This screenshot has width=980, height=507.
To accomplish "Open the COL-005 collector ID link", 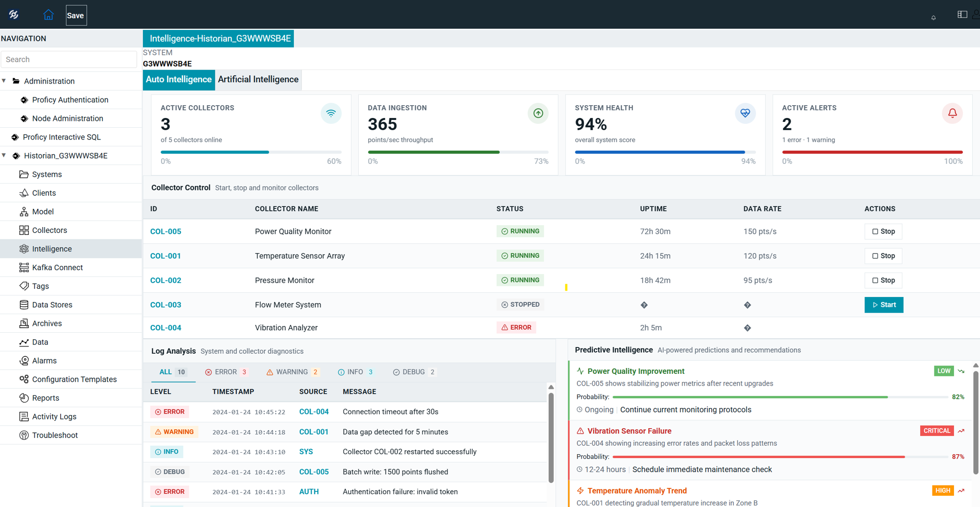I will [165, 231].
